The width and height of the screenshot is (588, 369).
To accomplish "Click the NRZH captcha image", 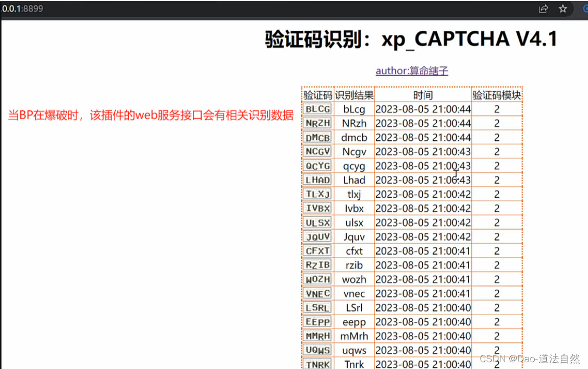I will tap(317, 123).
